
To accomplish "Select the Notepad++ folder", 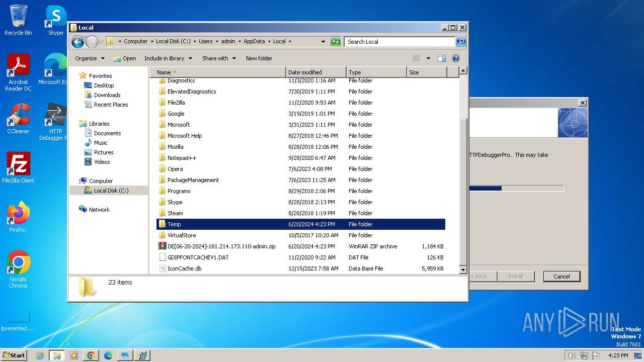I will (x=301, y=158).
